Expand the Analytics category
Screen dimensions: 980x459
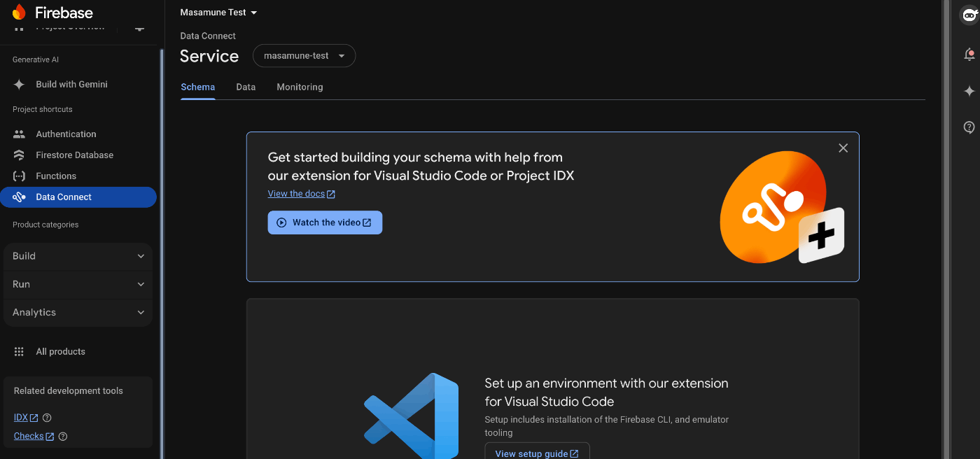pos(78,312)
